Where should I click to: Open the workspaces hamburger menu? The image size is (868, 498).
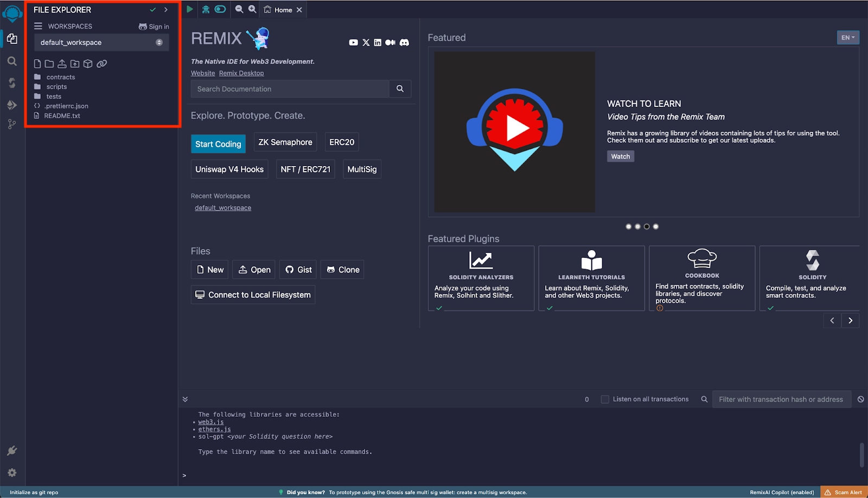37,25
